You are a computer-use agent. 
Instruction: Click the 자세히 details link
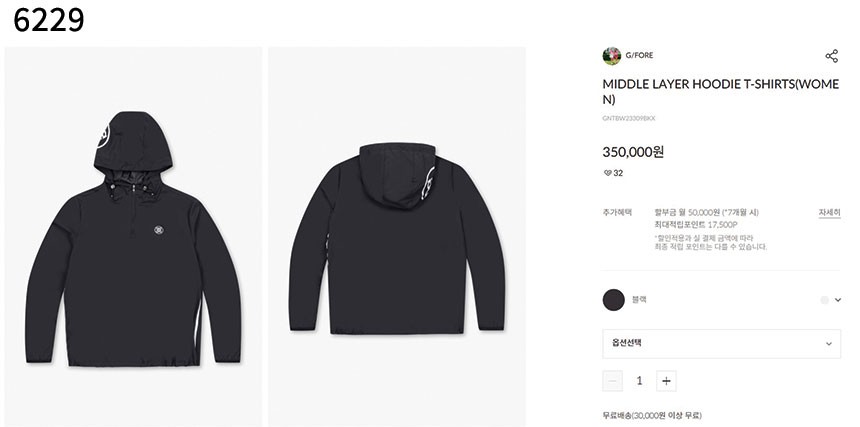(x=829, y=213)
